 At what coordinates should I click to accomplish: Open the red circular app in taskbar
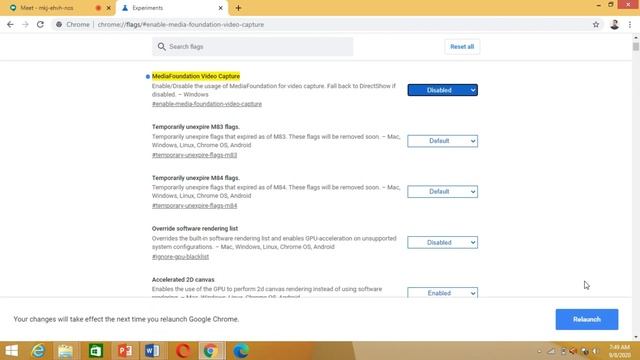click(183, 351)
